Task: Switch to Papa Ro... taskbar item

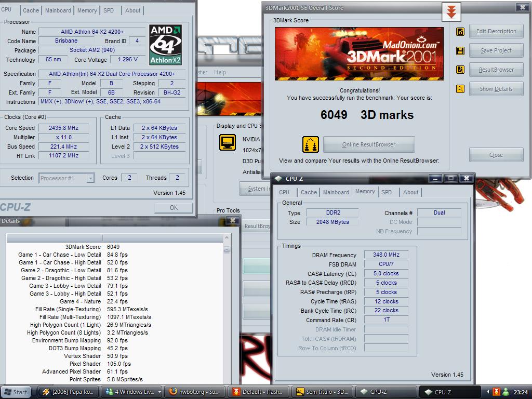Action: point(69,392)
